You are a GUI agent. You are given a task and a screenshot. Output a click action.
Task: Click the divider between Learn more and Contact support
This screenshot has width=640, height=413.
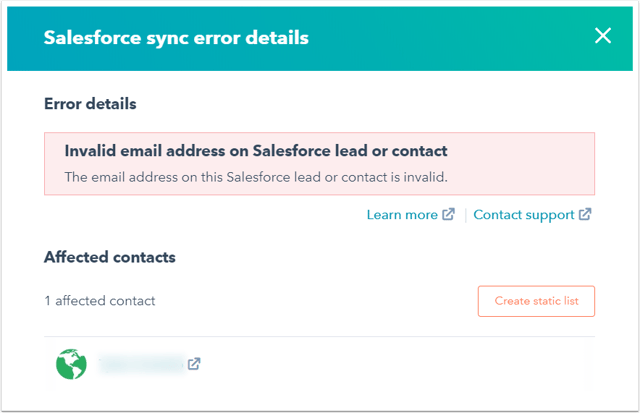point(465,215)
